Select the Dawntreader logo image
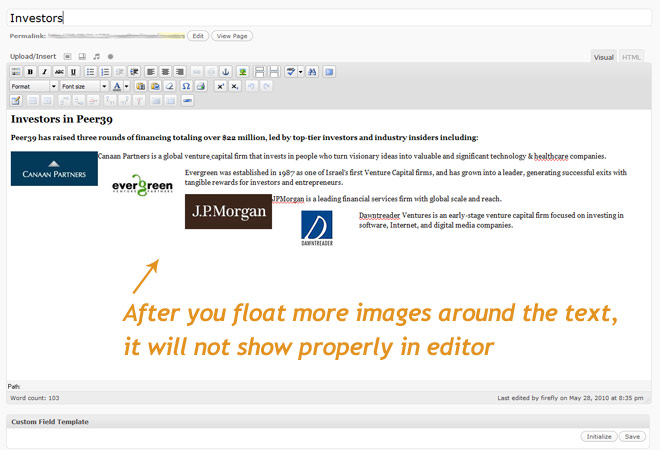This screenshot has height=450, width=660. [x=317, y=228]
